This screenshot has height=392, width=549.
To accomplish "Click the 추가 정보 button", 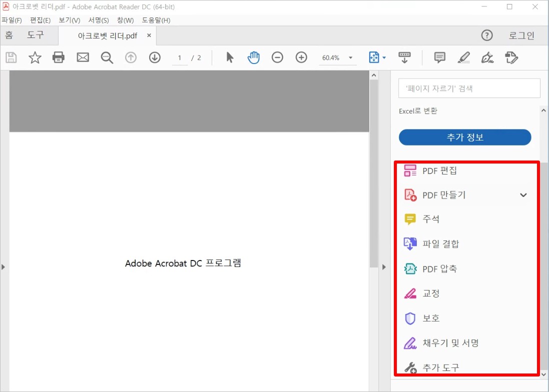I will coord(465,137).
